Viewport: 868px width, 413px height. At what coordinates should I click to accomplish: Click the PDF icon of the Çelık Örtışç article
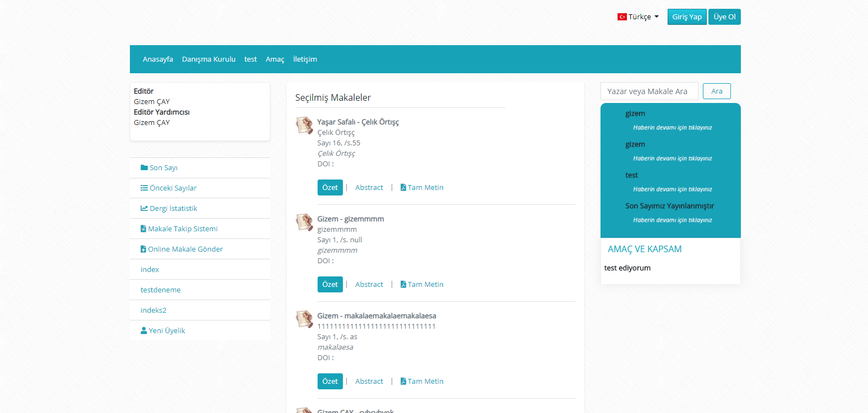403,188
